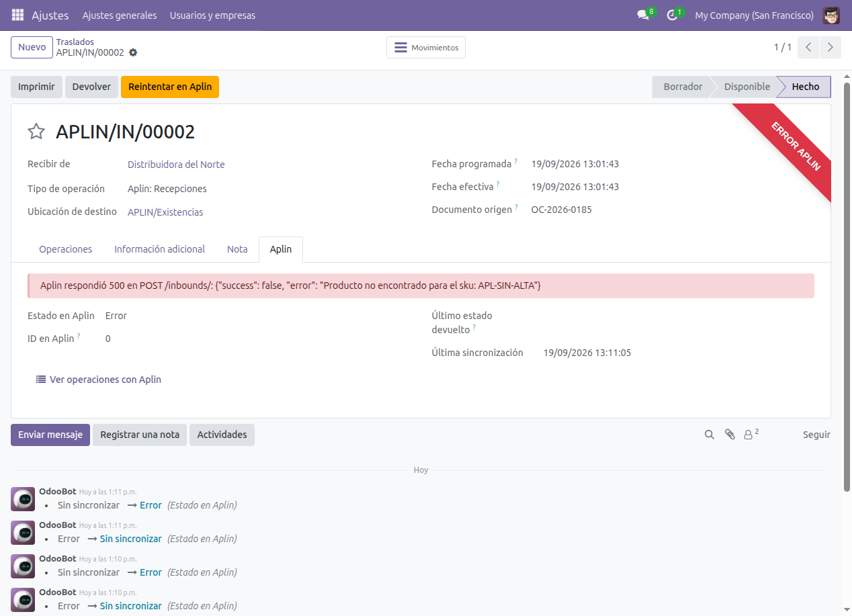The height and width of the screenshot is (616, 852).
Task: Go to previous record arrow
Action: pyautogui.click(x=808, y=48)
